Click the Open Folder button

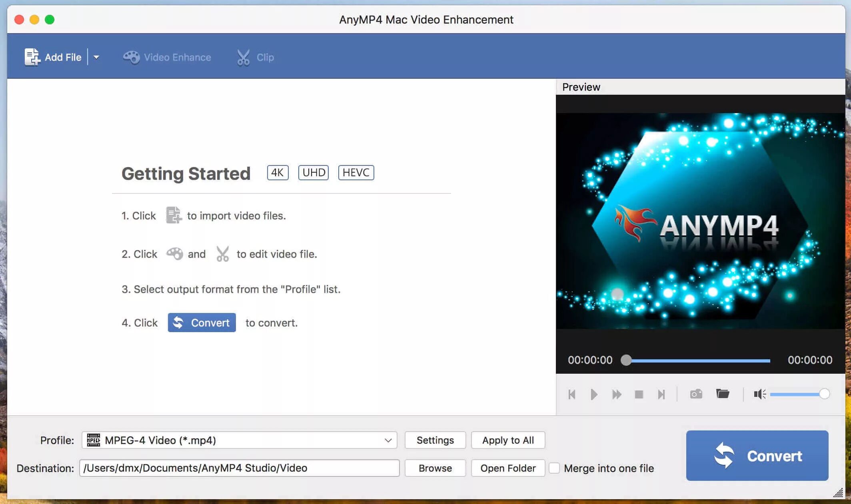(508, 468)
